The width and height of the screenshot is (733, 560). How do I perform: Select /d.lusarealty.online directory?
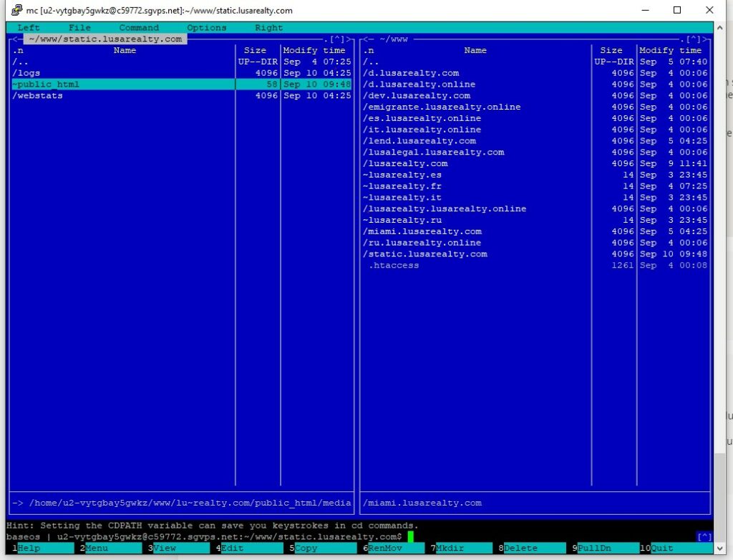pyautogui.click(x=535, y=85)
